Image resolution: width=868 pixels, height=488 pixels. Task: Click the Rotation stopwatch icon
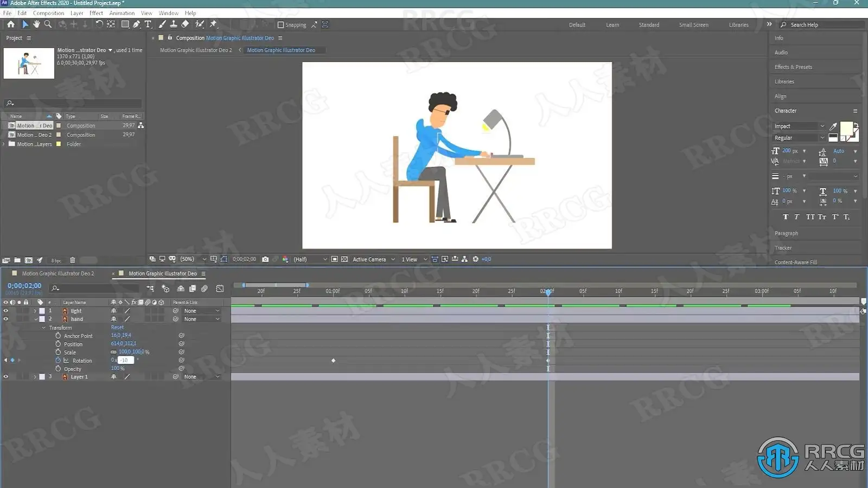pos(58,361)
